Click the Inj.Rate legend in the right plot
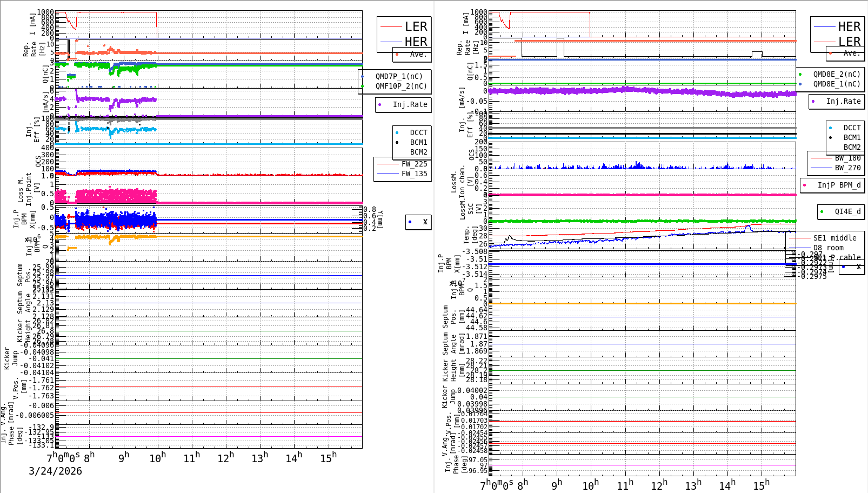The image size is (868, 493). [x=843, y=101]
